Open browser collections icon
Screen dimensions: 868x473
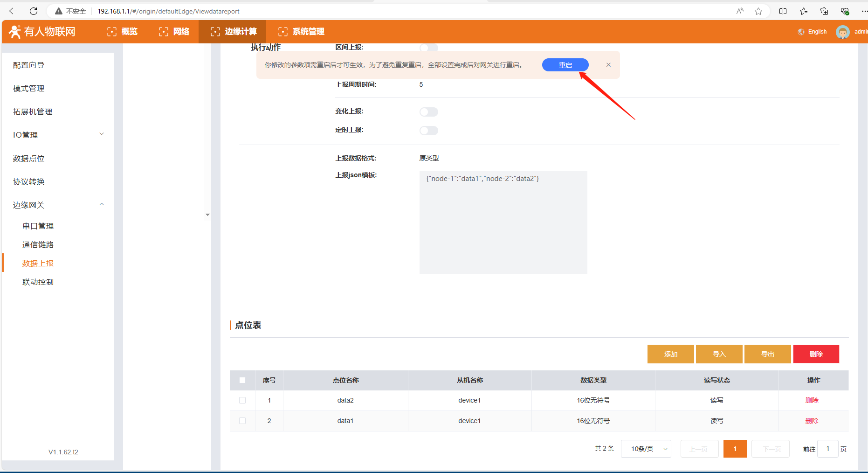coord(824,11)
